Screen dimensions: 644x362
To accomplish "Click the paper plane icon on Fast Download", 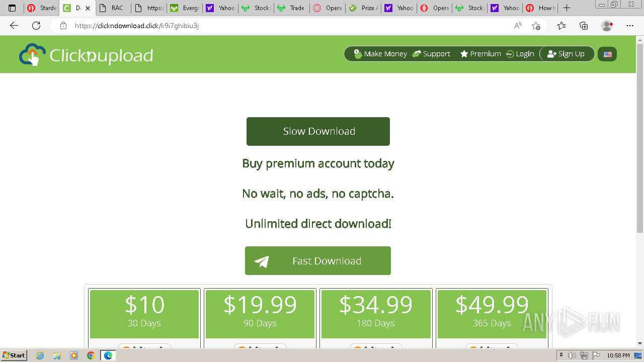I will (x=262, y=261).
